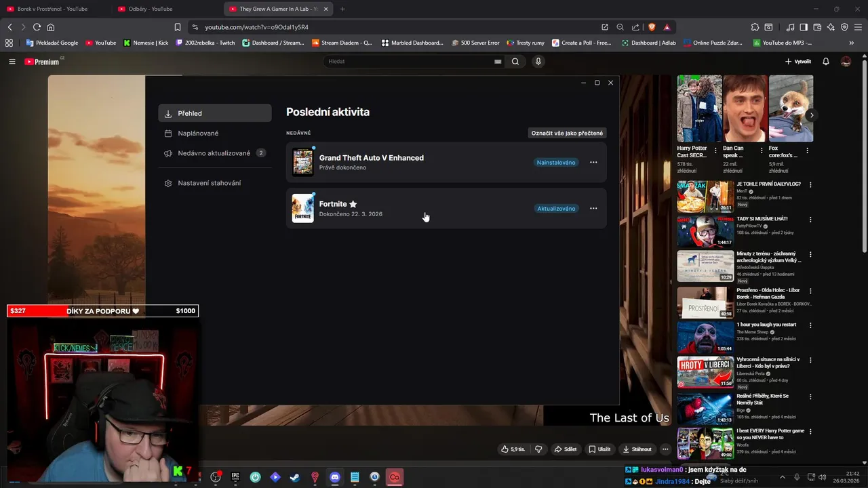Open Epic Games Launcher taskbar icon

235,477
